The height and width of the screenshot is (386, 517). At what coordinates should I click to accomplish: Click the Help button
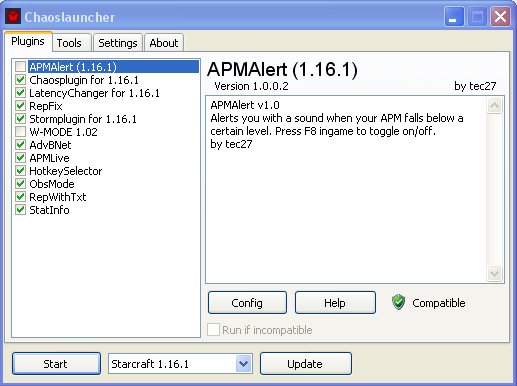coord(335,303)
